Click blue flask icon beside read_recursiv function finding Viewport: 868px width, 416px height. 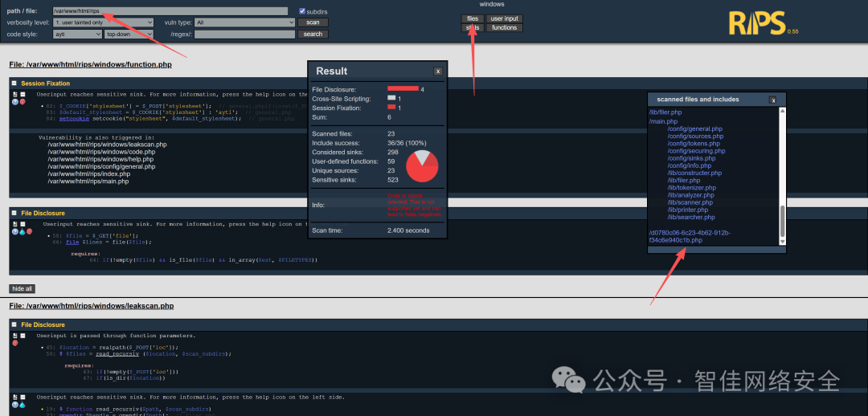(x=23, y=405)
